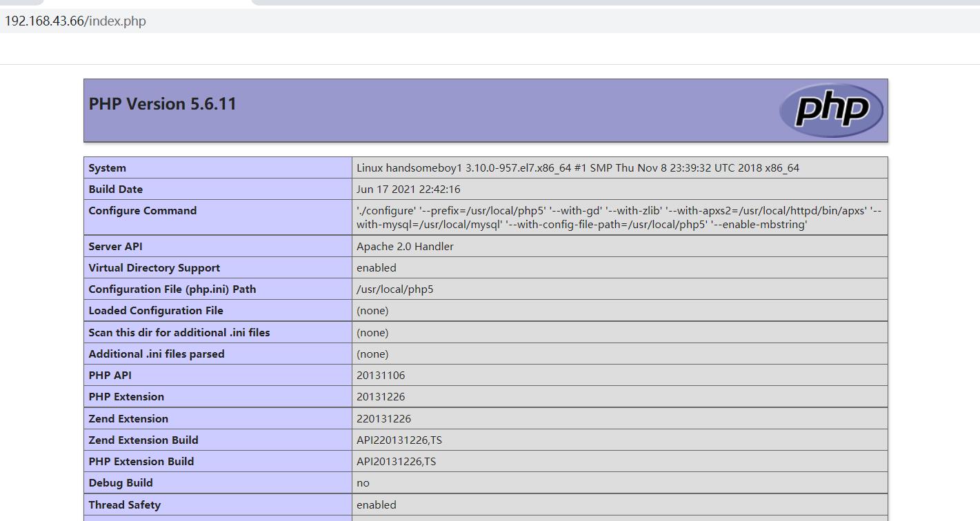Click the address bar URL 192.168.43.66/index.php
This screenshot has width=980, height=521.
(x=75, y=21)
